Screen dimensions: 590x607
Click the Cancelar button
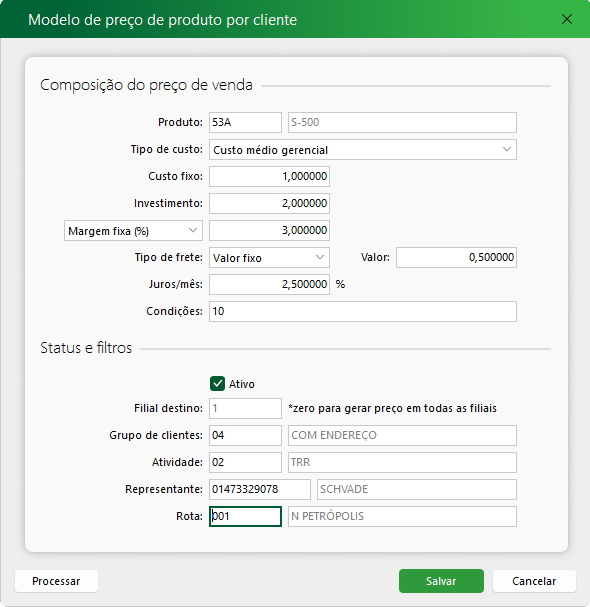534,581
